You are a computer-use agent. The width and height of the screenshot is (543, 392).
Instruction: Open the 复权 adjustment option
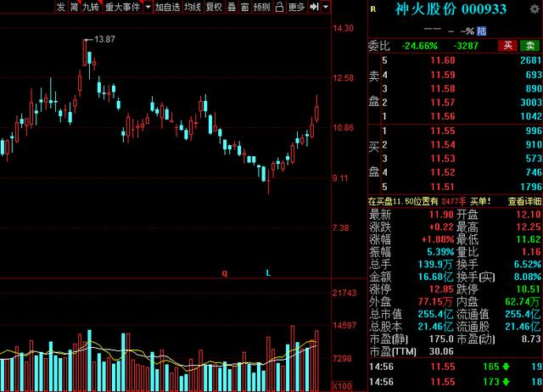coord(214,7)
